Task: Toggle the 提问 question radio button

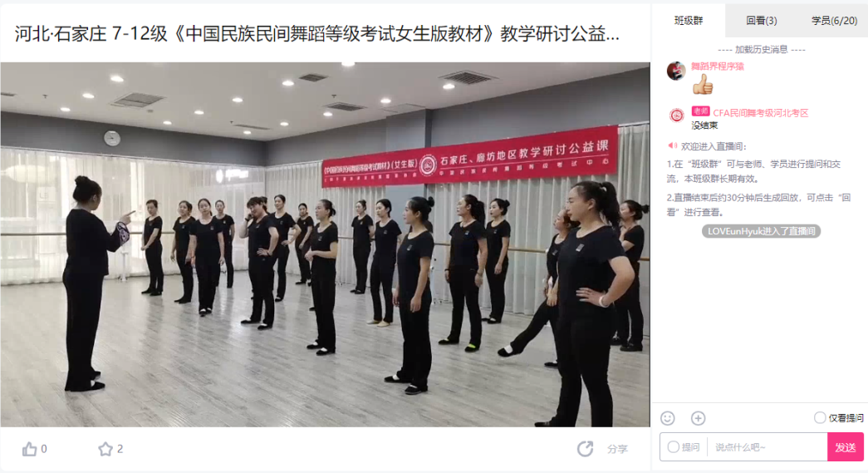Action: [x=673, y=447]
